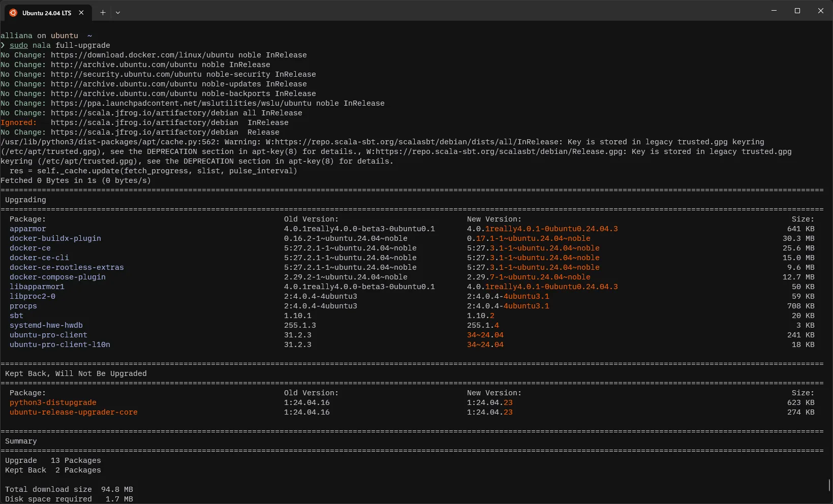833x504 pixels.
Task: Select the apparmor package name
Action: [x=28, y=229]
